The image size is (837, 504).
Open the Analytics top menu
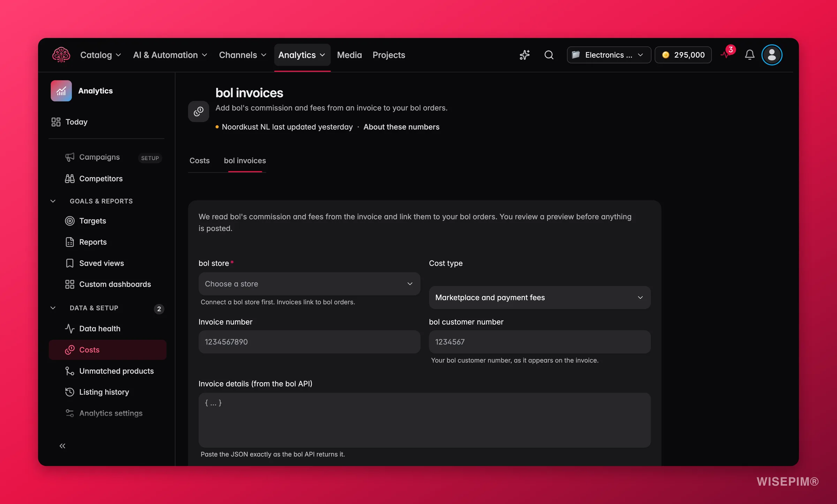pos(302,55)
